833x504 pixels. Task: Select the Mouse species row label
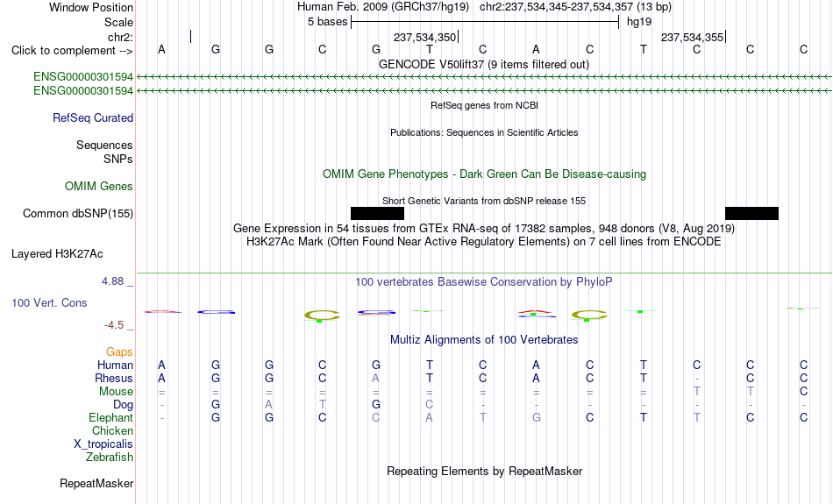[x=116, y=392]
